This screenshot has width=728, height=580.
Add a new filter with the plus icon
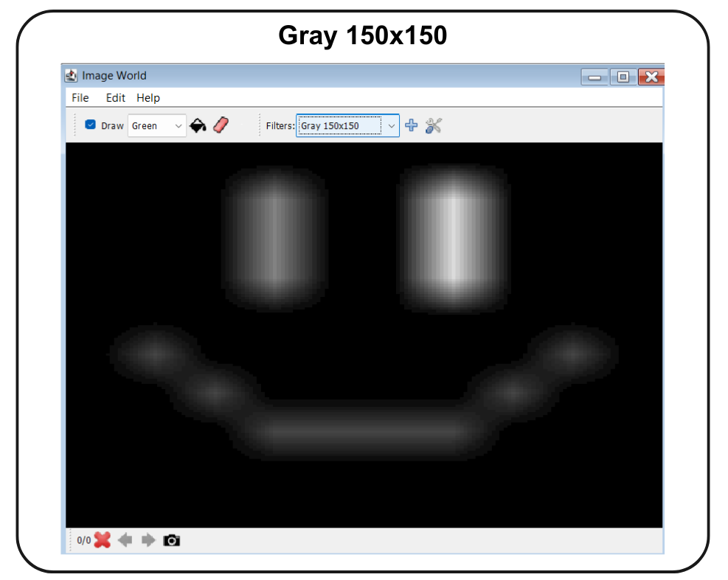(x=411, y=125)
